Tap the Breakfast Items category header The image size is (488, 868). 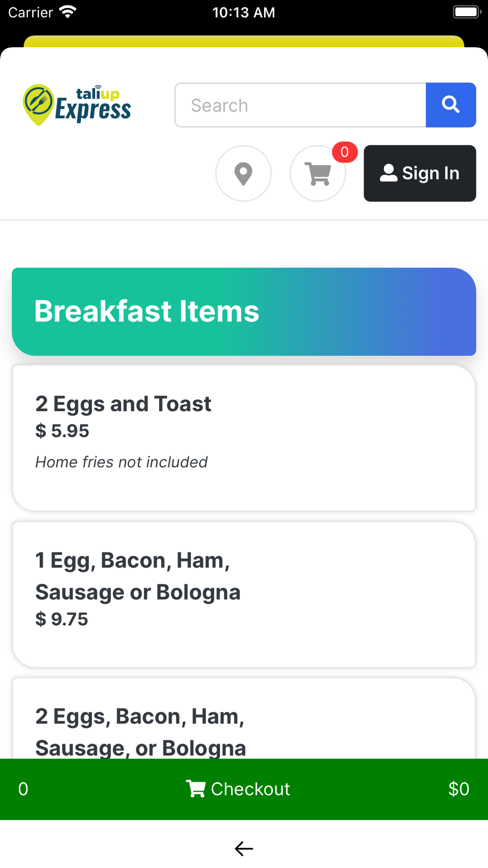coord(244,311)
